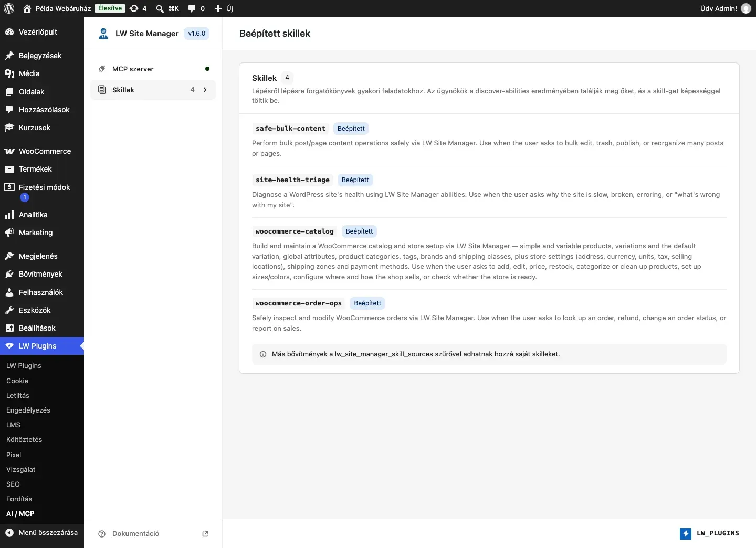Expand Skillek with the chevron arrow
The image size is (756, 548).
click(205, 90)
